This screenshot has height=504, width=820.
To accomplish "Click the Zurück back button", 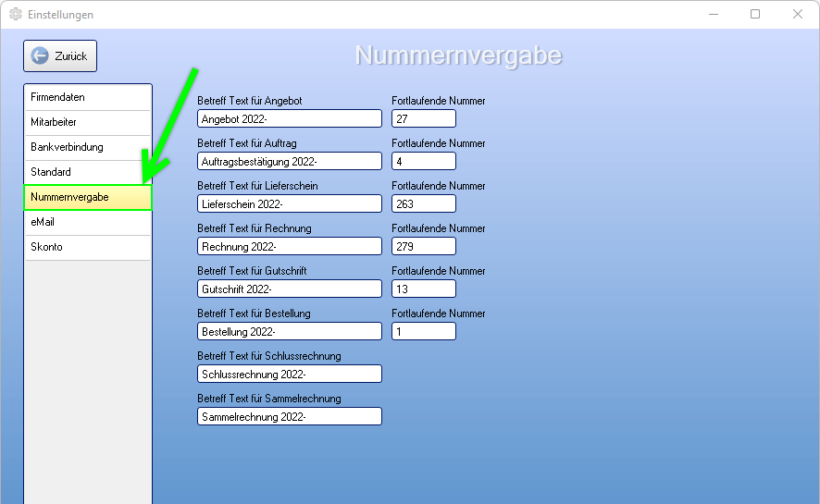I will [x=60, y=55].
